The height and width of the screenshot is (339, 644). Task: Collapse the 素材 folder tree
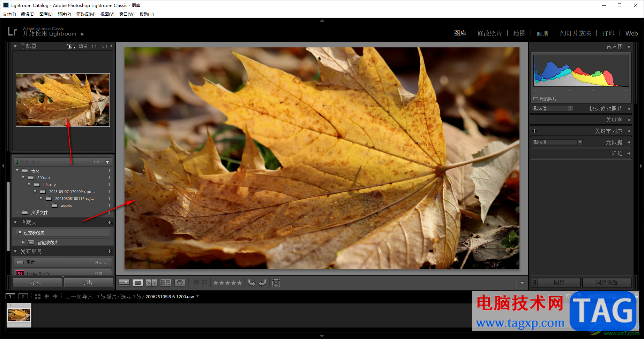tap(17, 171)
